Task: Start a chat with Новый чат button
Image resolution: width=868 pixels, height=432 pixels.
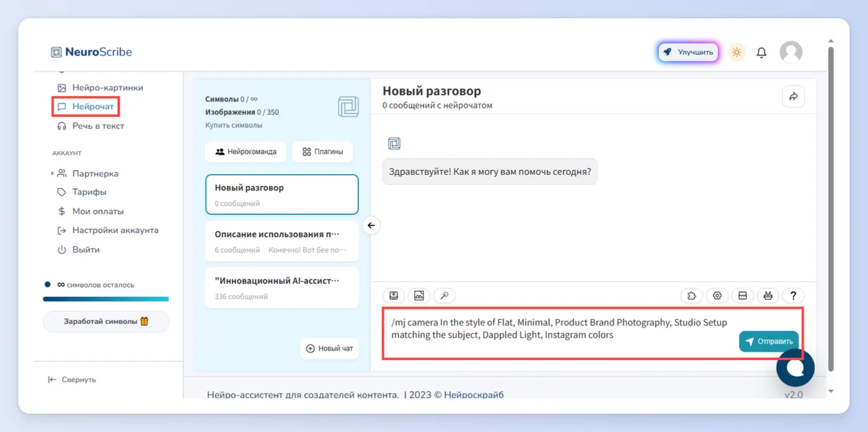Action: tap(329, 348)
